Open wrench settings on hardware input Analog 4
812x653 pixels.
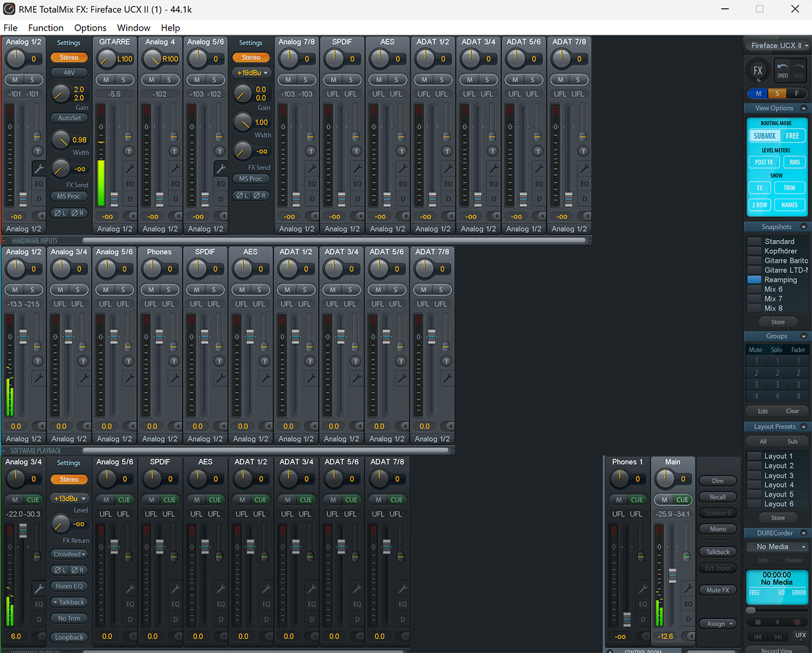point(175,168)
